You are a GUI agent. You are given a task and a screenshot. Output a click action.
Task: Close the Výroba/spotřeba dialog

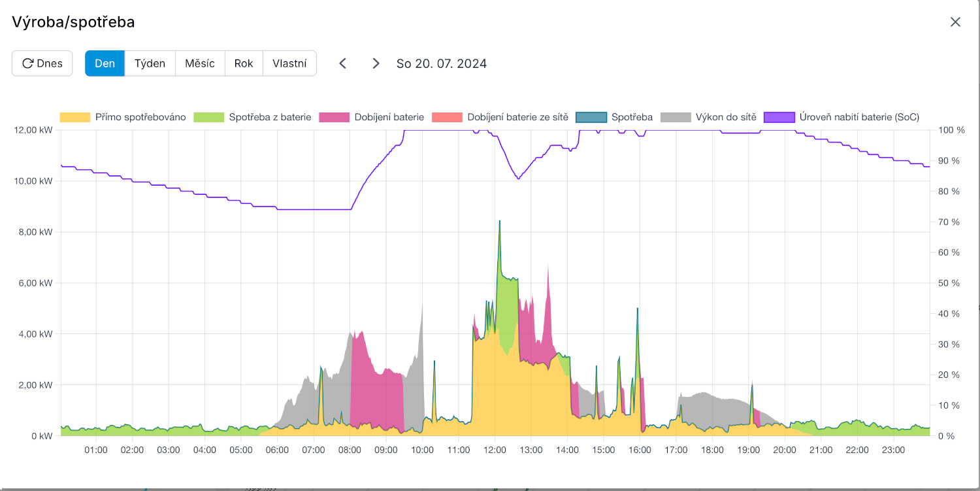pyautogui.click(x=955, y=22)
